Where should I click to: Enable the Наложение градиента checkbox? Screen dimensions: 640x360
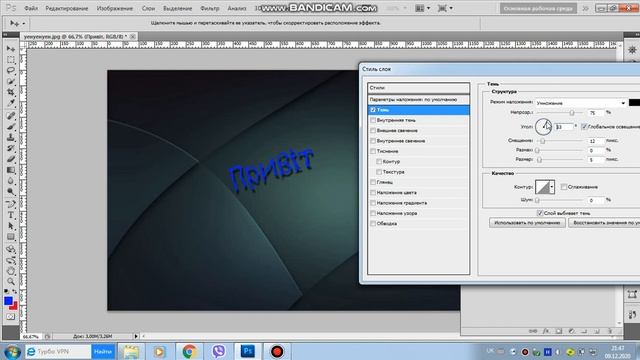pos(373,203)
